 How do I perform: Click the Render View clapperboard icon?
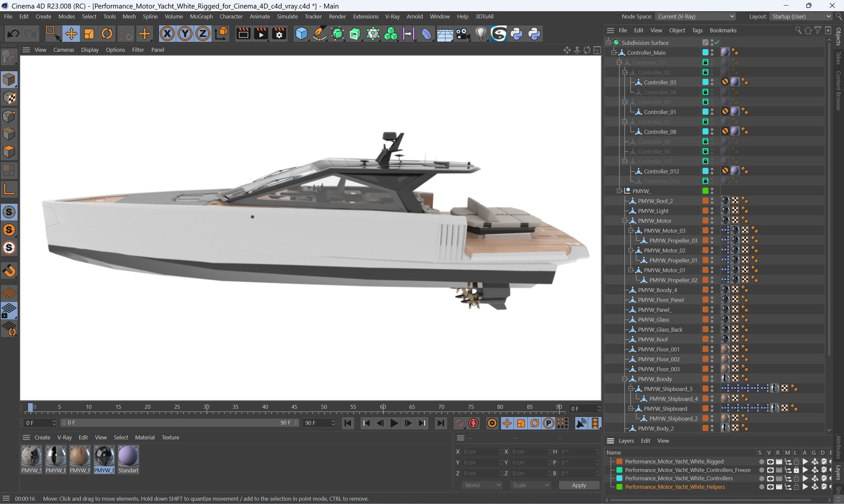(243, 34)
